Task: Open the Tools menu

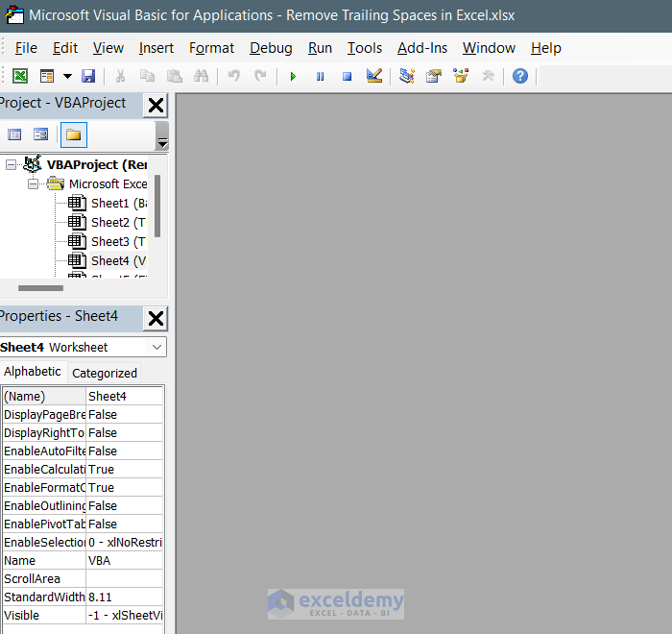Action: (365, 48)
